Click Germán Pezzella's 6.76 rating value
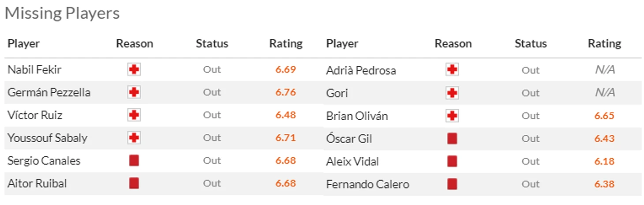644x205 pixels. coord(286,92)
